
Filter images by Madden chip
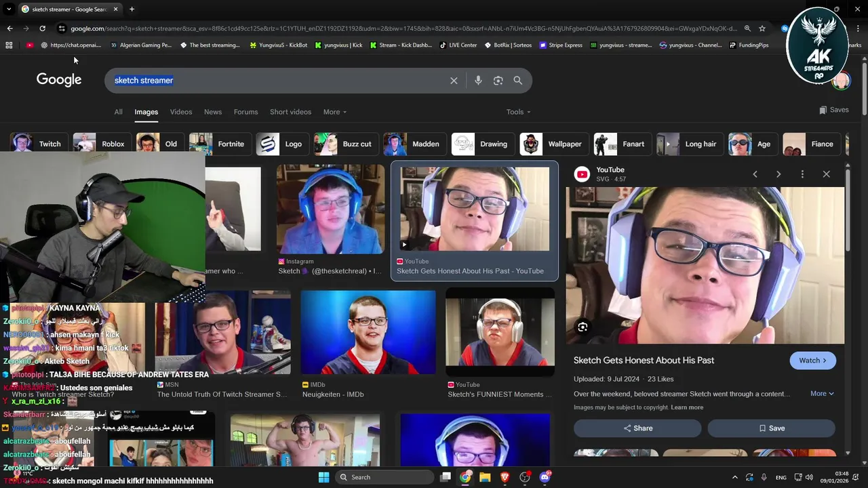(414, 144)
